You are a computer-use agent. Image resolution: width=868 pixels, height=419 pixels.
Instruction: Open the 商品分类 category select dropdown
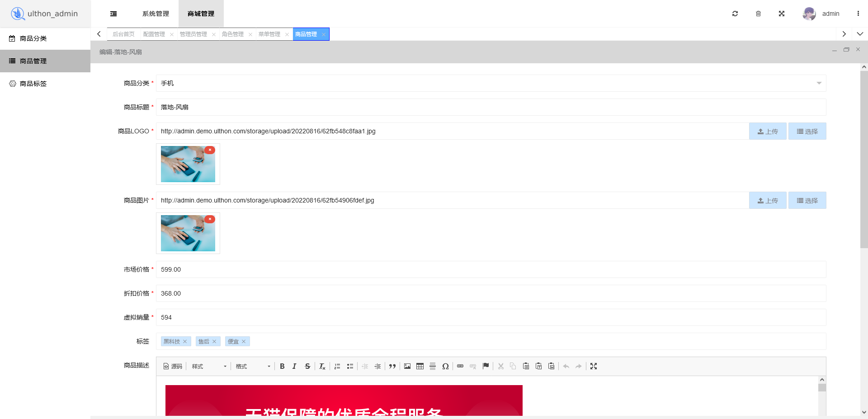pos(491,83)
